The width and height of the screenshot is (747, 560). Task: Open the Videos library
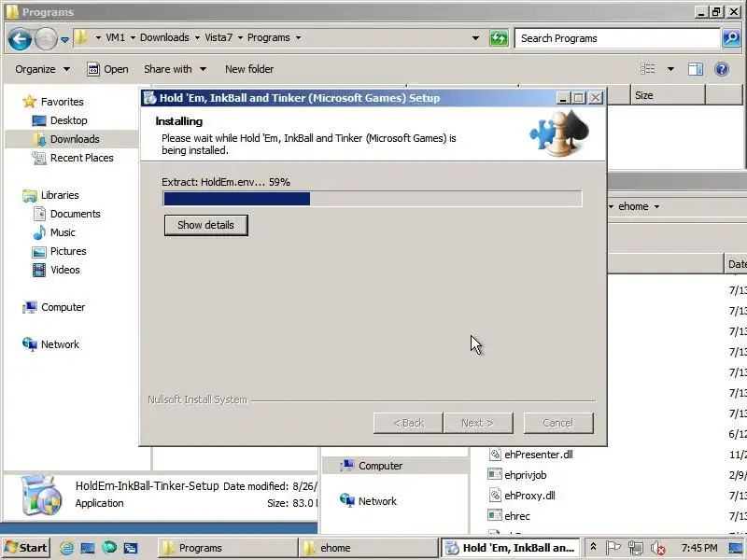56,270
